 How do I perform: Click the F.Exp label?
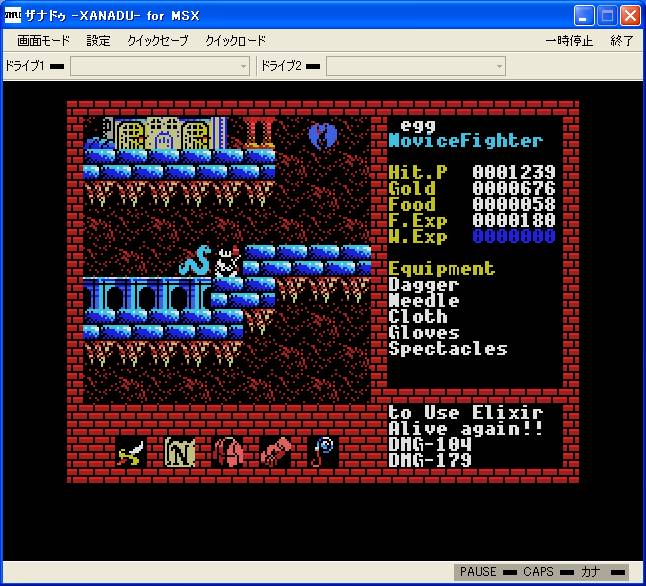418,221
